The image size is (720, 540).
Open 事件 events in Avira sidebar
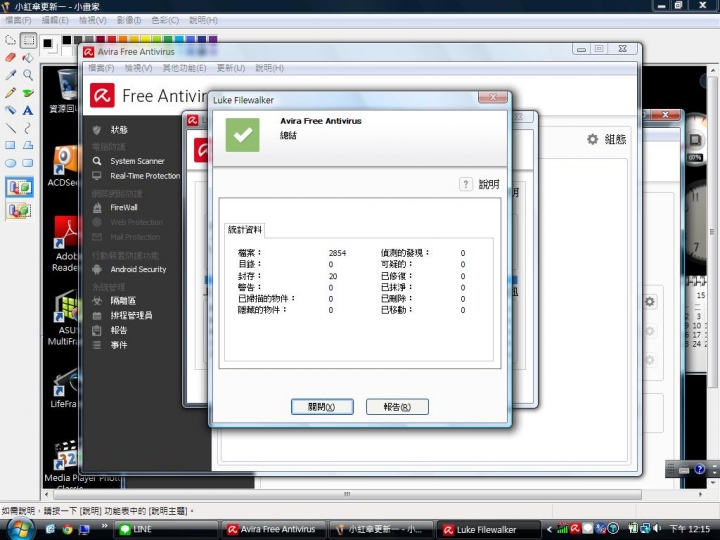click(118, 345)
